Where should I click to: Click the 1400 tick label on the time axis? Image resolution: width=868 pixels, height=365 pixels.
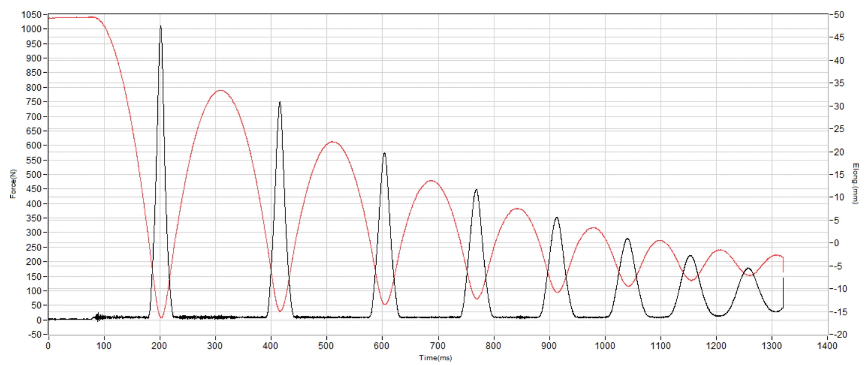(x=827, y=346)
